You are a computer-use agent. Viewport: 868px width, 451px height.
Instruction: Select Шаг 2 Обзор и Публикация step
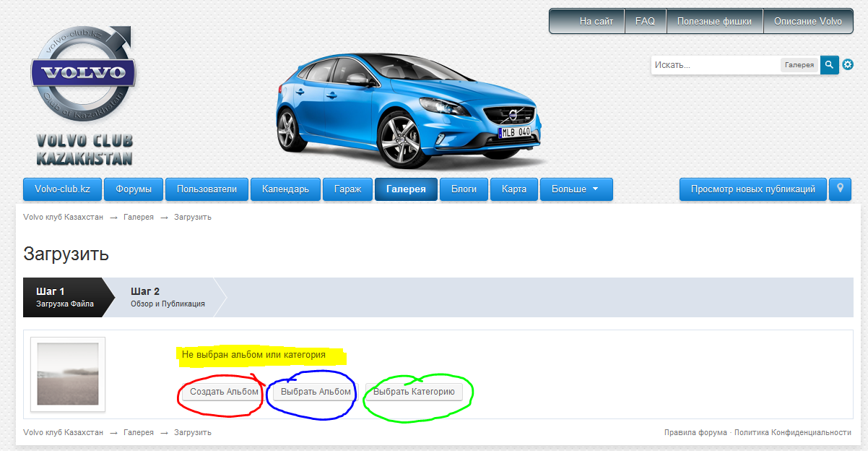click(168, 297)
